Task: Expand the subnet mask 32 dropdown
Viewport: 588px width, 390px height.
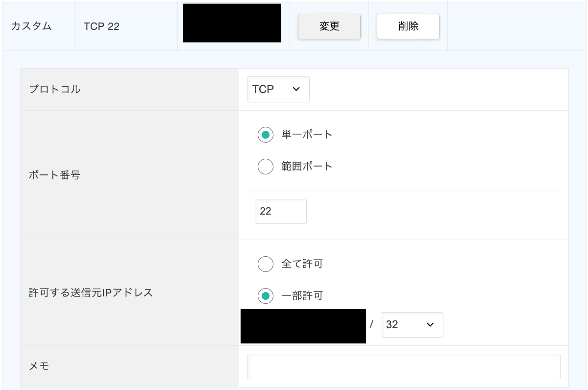Action: (x=412, y=325)
